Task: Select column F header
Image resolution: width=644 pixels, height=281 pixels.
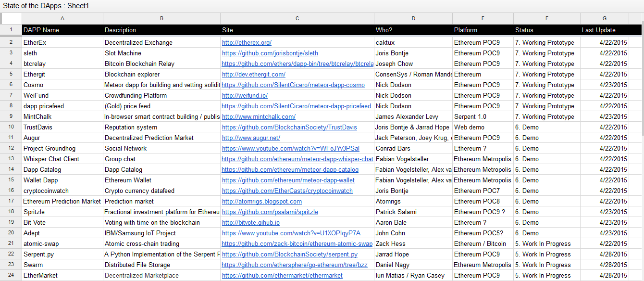Action: click(547, 18)
